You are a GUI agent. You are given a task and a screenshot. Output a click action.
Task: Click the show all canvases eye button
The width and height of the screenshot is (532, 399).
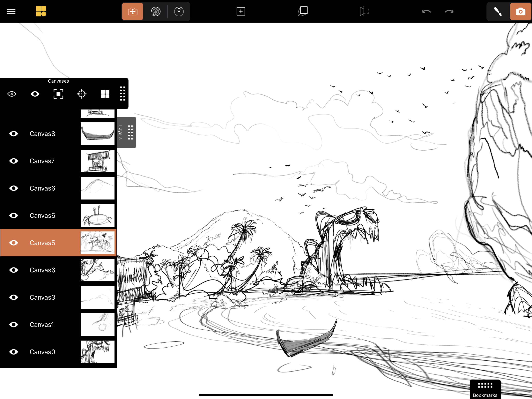tap(35, 94)
